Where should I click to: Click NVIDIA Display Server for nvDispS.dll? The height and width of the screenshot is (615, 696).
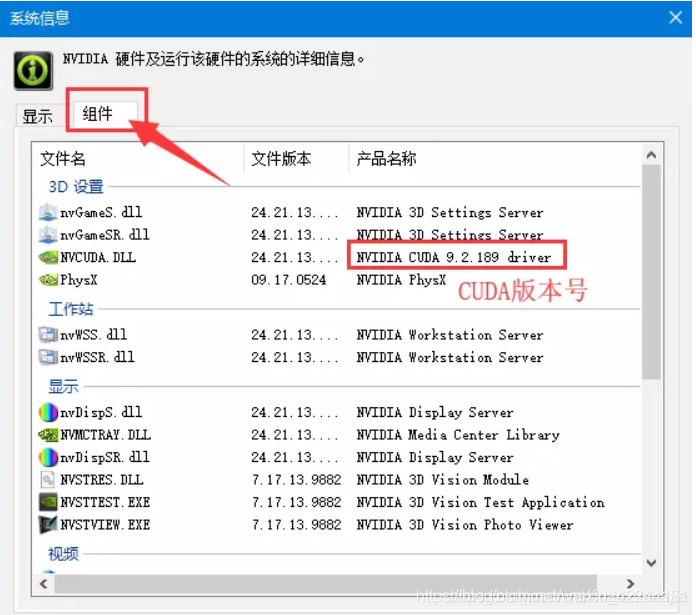[435, 412]
